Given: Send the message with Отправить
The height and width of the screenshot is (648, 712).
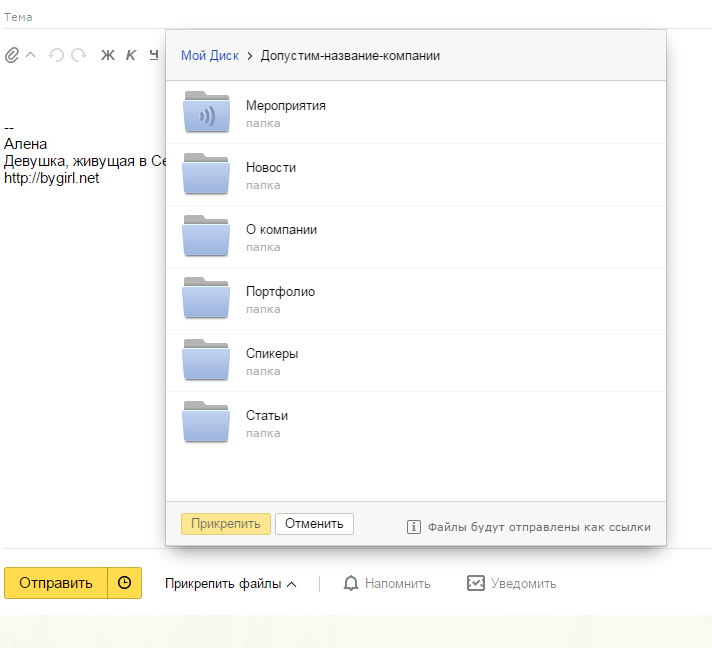Looking at the screenshot, I should (x=56, y=583).
